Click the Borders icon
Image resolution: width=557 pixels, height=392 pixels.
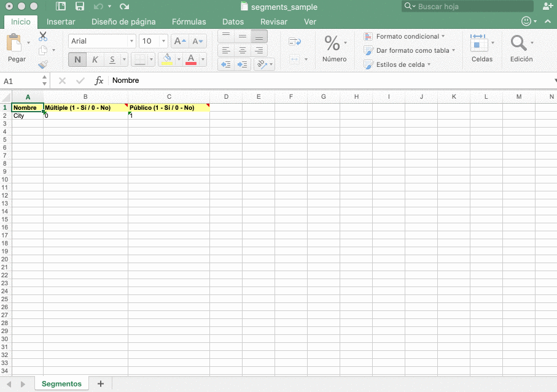point(139,60)
